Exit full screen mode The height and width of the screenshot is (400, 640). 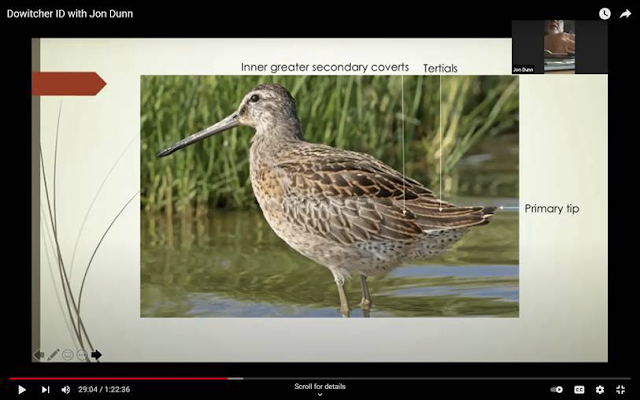[620, 390]
